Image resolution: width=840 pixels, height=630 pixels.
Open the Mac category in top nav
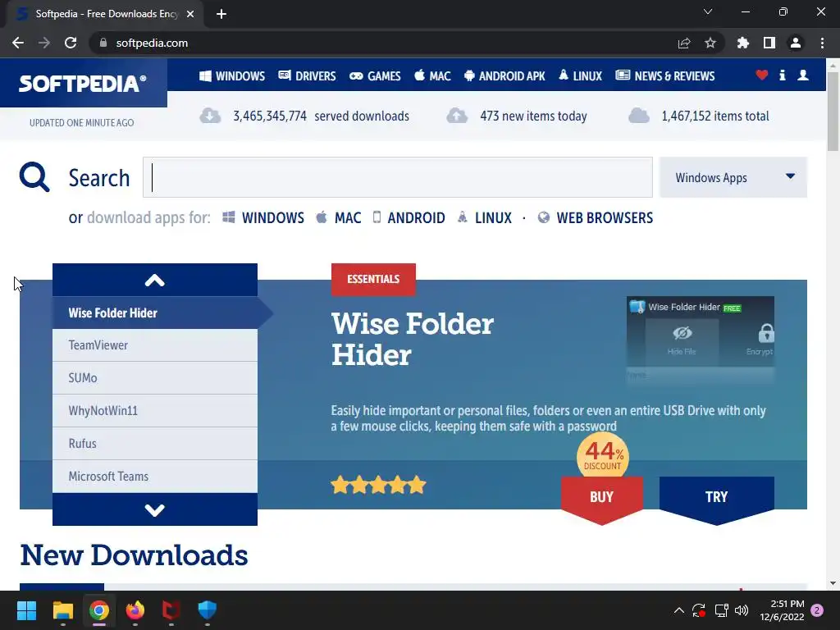pos(433,76)
